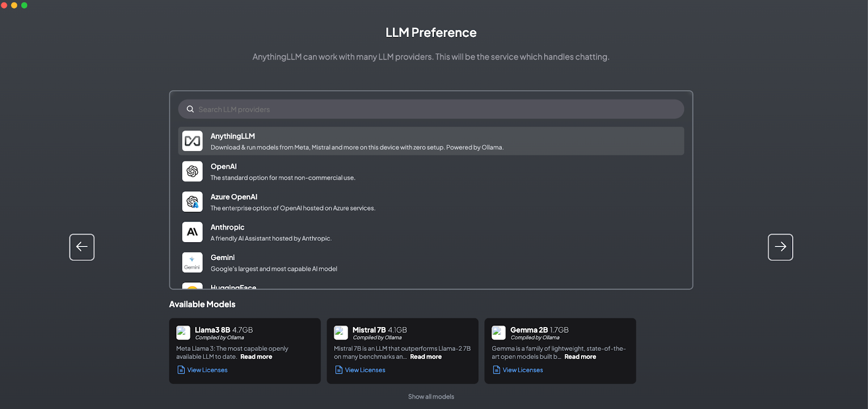Click the Available Models heading

tap(202, 304)
